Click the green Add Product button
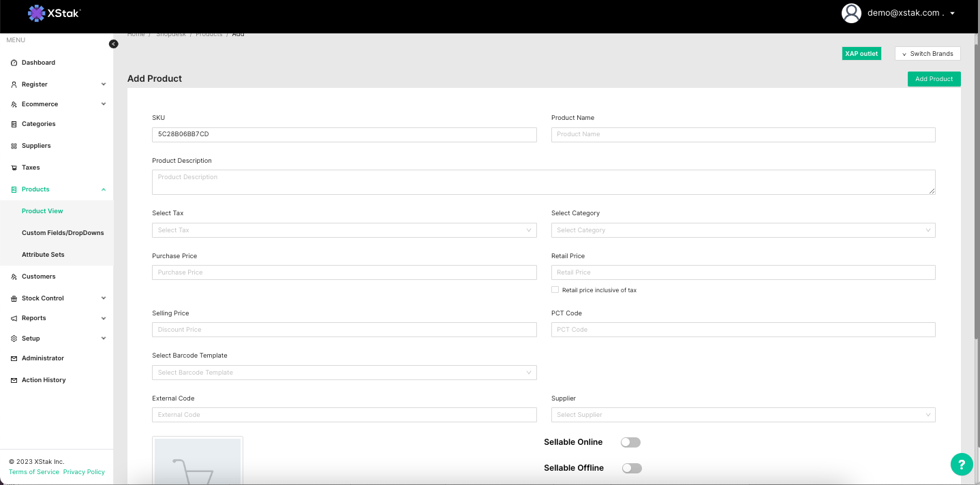980x485 pixels. tap(934, 79)
